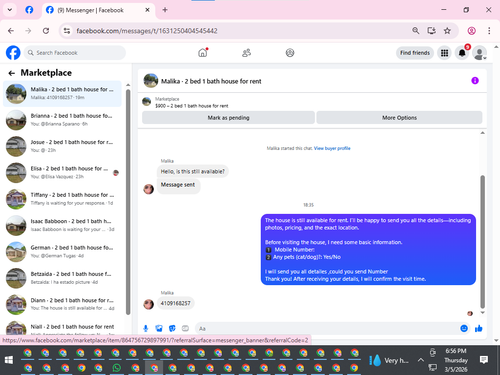
Task: Open Isaac Babboon conversation
Action: [62, 225]
